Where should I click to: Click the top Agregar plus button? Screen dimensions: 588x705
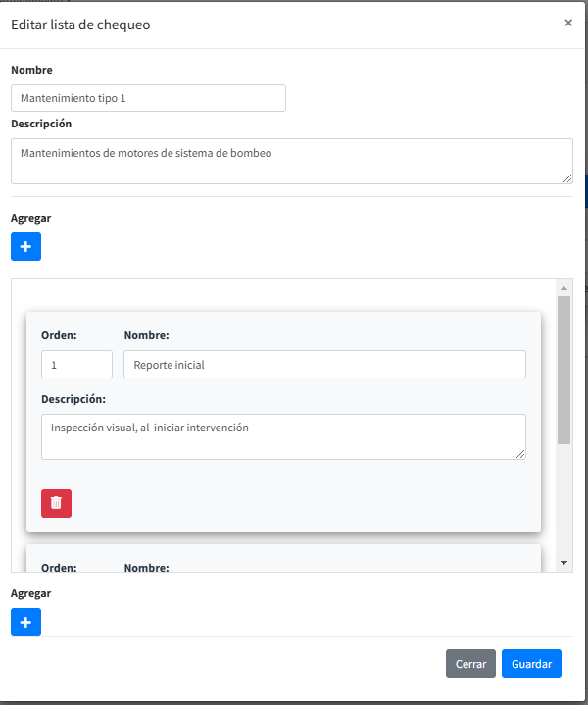(25, 246)
